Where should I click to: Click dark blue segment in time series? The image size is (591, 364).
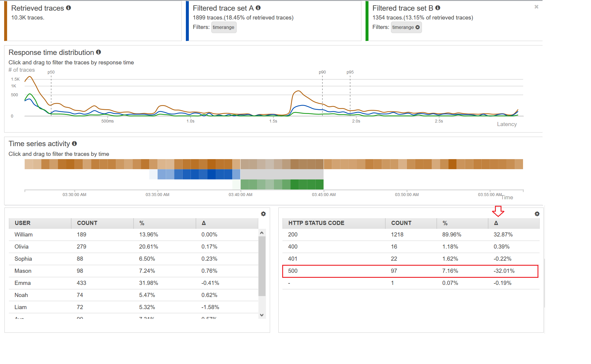[x=211, y=174]
